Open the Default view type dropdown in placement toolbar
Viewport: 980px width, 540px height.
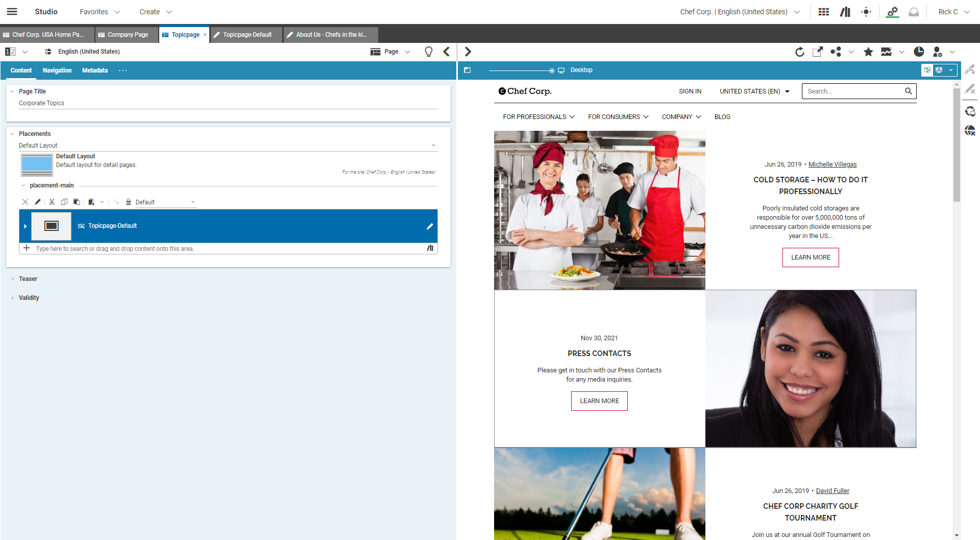coord(165,202)
